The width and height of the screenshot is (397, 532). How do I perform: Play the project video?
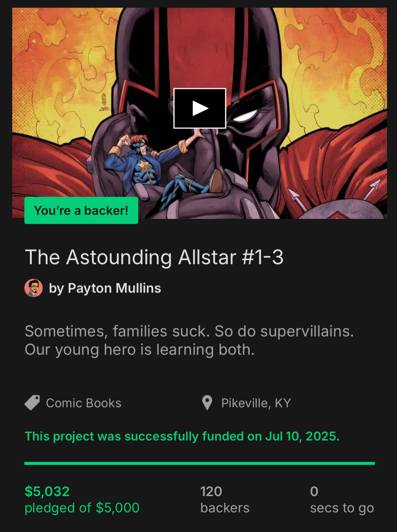pyautogui.click(x=200, y=108)
